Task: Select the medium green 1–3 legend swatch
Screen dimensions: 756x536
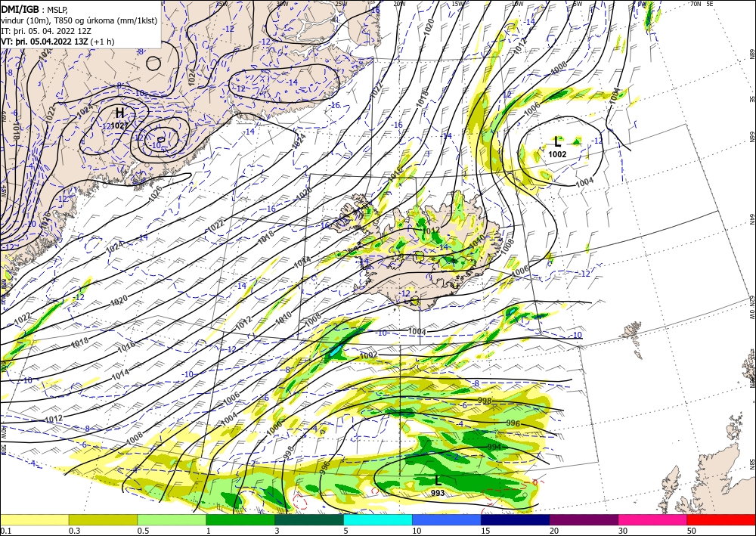Action: [240, 519]
